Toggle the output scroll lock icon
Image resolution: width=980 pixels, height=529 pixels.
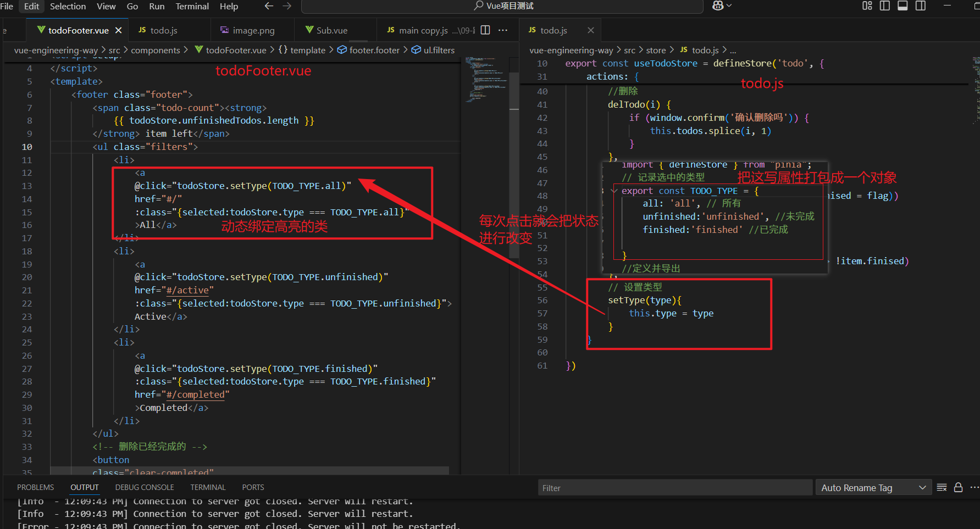(x=958, y=487)
